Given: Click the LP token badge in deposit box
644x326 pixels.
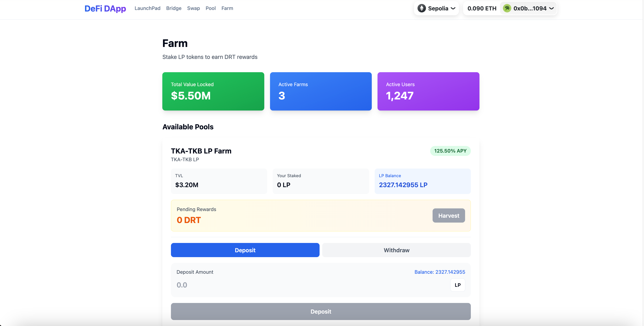Looking at the screenshot, I should (458, 285).
